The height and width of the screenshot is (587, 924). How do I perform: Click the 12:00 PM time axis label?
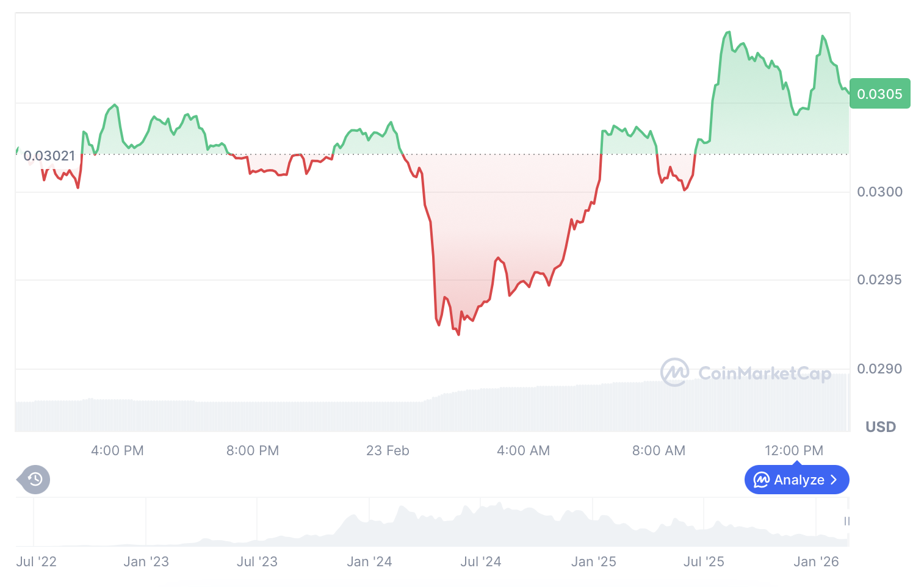click(x=793, y=451)
